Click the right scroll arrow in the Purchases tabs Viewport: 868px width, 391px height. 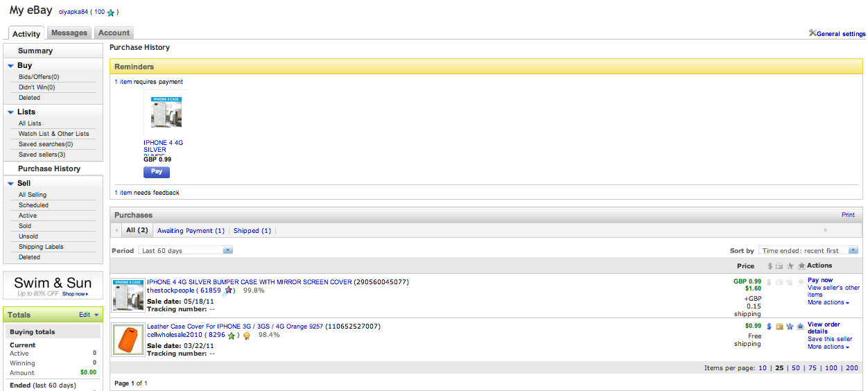coord(825,230)
